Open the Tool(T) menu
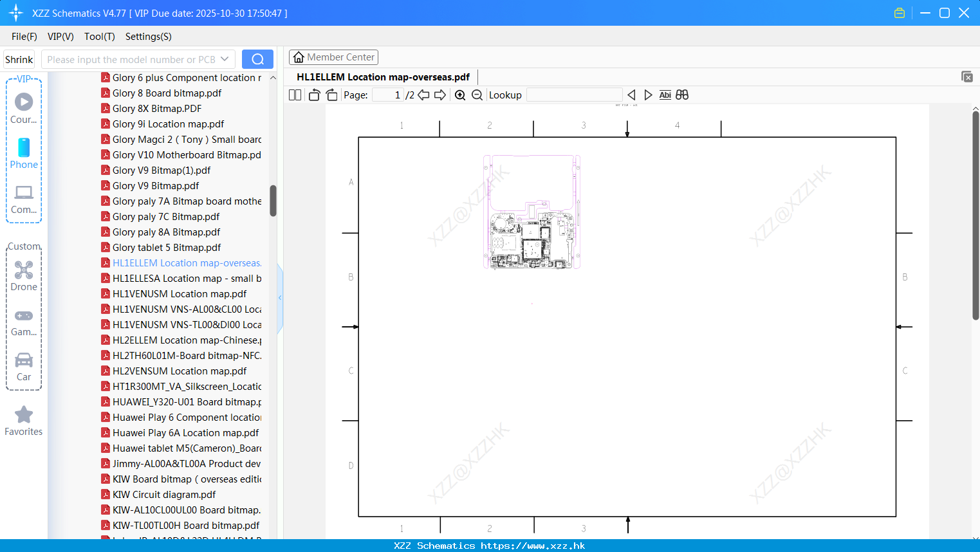 coord(100,37)
